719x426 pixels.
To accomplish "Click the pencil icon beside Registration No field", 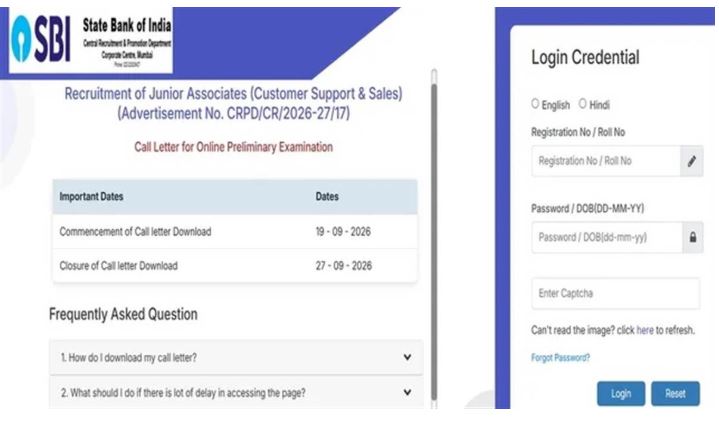I will pos(691,161).
